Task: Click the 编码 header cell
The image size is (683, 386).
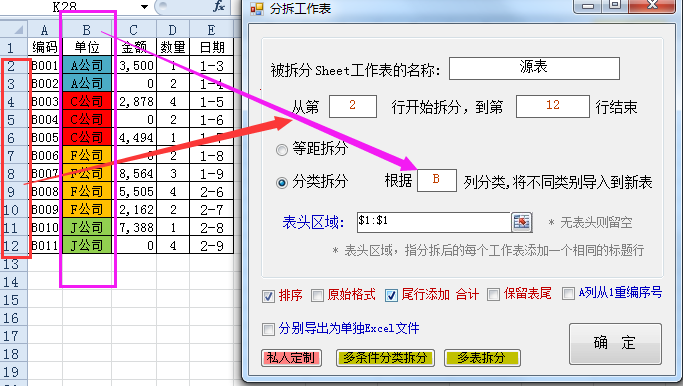Action: pos(45,47)
